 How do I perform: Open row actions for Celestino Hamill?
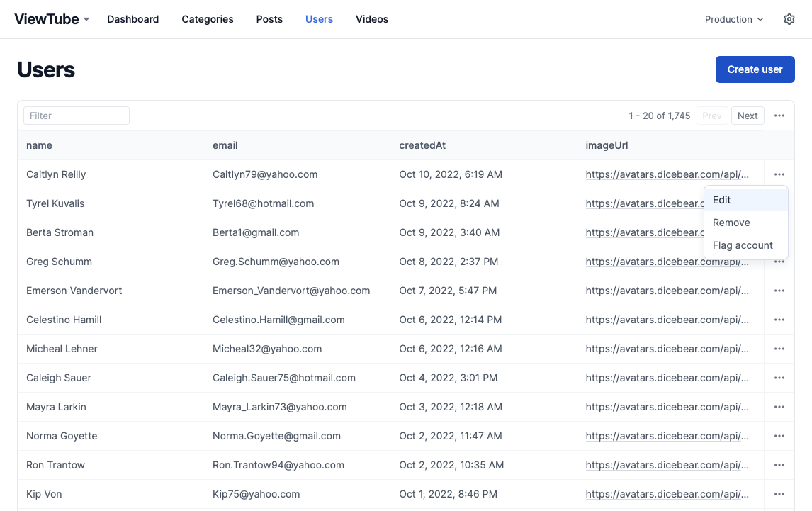[779, 320]
